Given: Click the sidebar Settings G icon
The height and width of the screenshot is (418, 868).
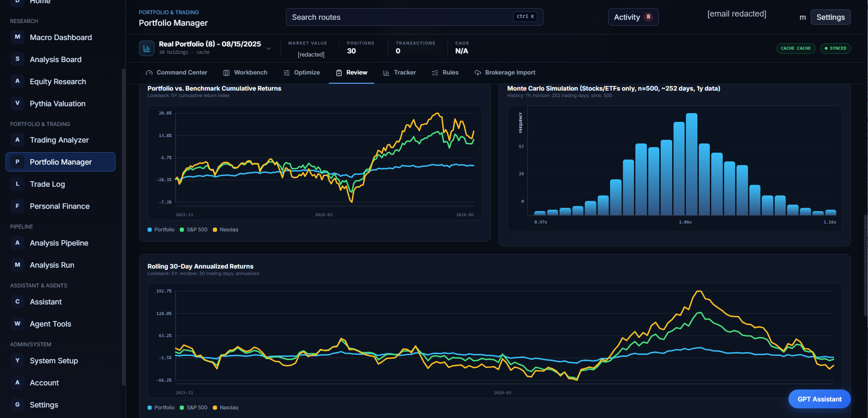Looking at the screenshot, I should [17, 405].
